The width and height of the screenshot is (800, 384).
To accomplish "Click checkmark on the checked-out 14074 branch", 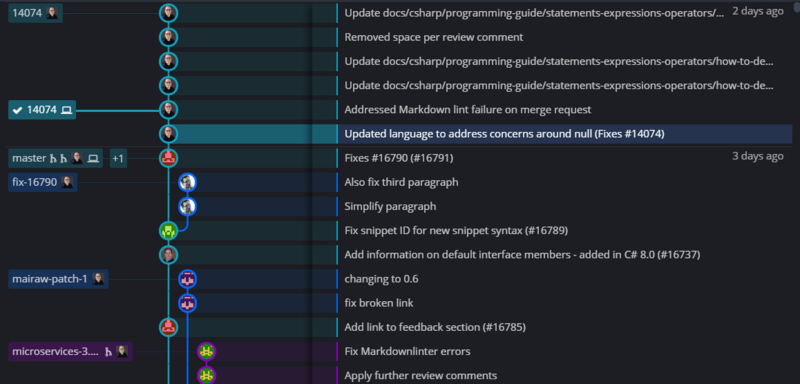I will [x=17, y=110].
